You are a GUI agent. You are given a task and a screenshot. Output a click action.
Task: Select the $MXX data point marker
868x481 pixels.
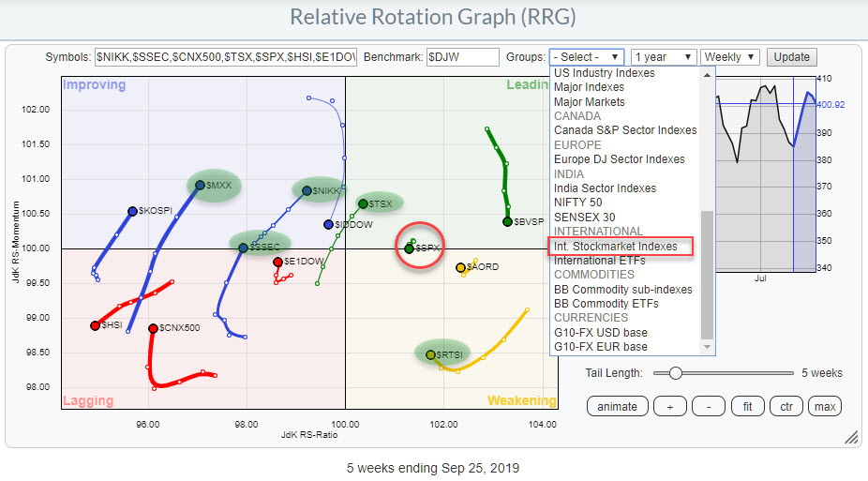coord(200,185)
